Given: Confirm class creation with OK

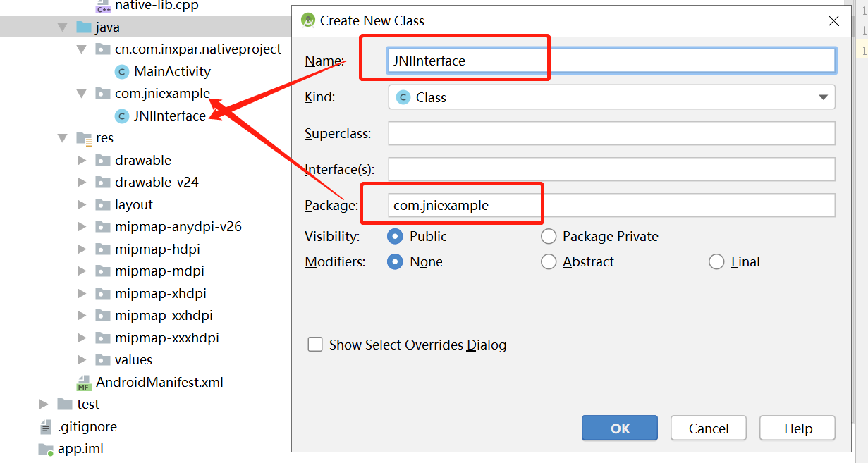Looking at the screenshot, I should [x=620, y=428].
